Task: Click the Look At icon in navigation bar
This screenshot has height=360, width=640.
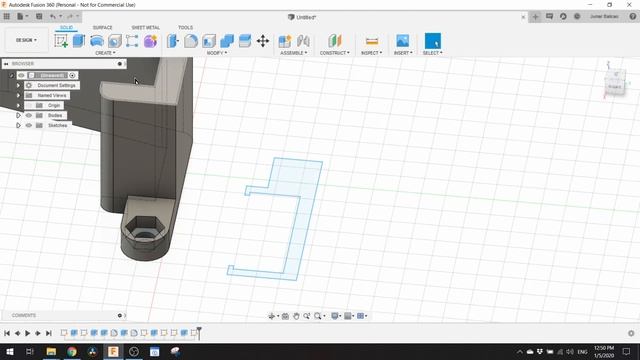Action: 285,316
